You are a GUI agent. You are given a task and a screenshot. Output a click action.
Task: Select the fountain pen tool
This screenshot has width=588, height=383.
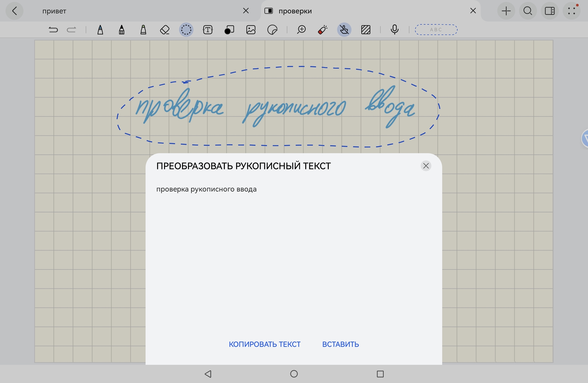pos(100,30)
